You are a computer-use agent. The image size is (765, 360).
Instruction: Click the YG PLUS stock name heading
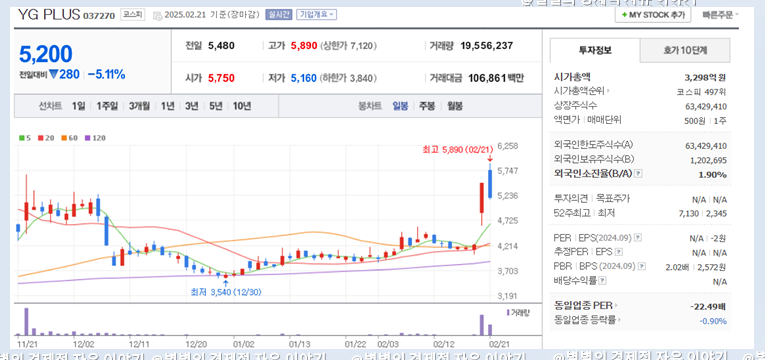click(49, 15)
